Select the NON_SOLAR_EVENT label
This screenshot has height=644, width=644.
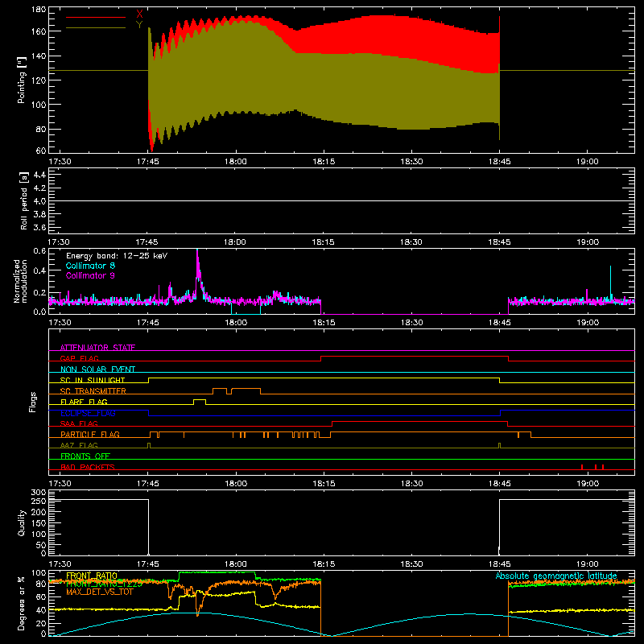(97, 369)
